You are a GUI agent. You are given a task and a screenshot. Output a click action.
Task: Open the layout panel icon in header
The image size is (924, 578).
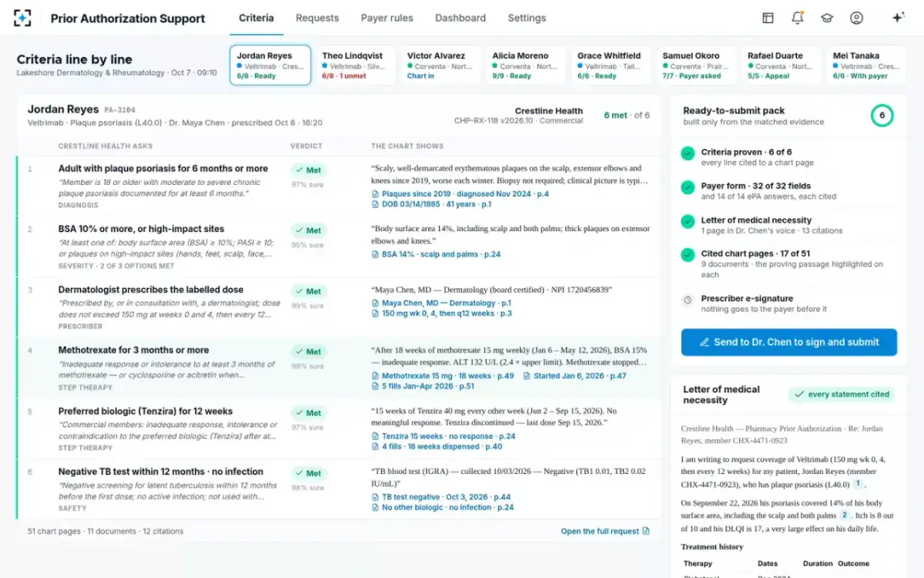[768, 18]
